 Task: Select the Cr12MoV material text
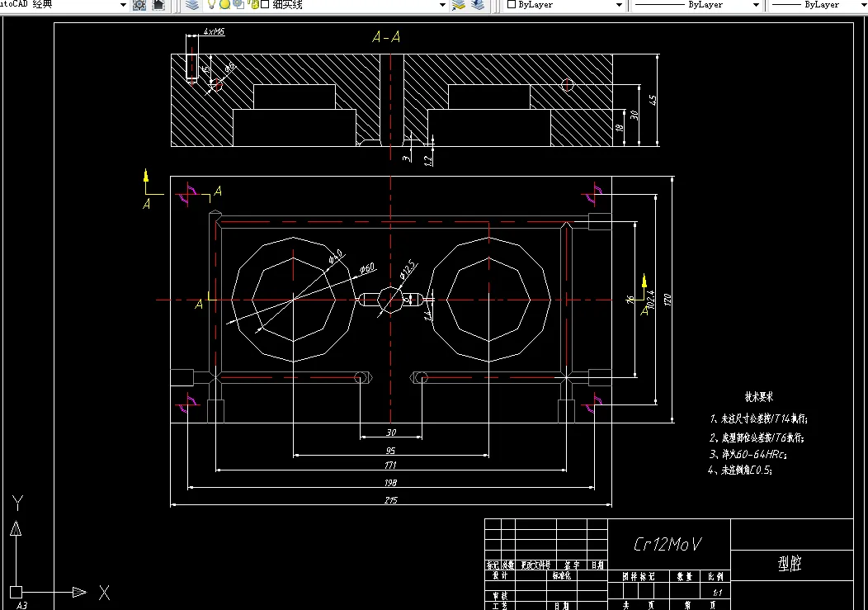(668, 544)
